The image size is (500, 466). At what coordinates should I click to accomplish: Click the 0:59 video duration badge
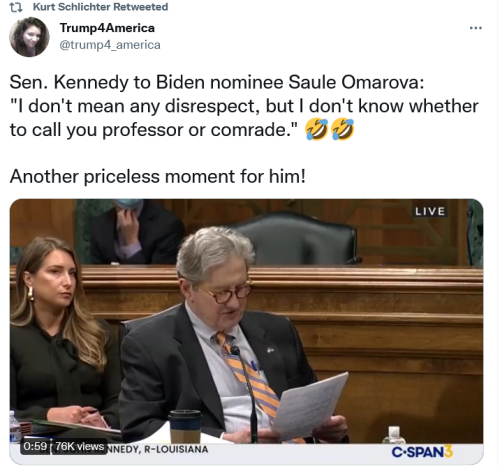[x=35, y=446]
